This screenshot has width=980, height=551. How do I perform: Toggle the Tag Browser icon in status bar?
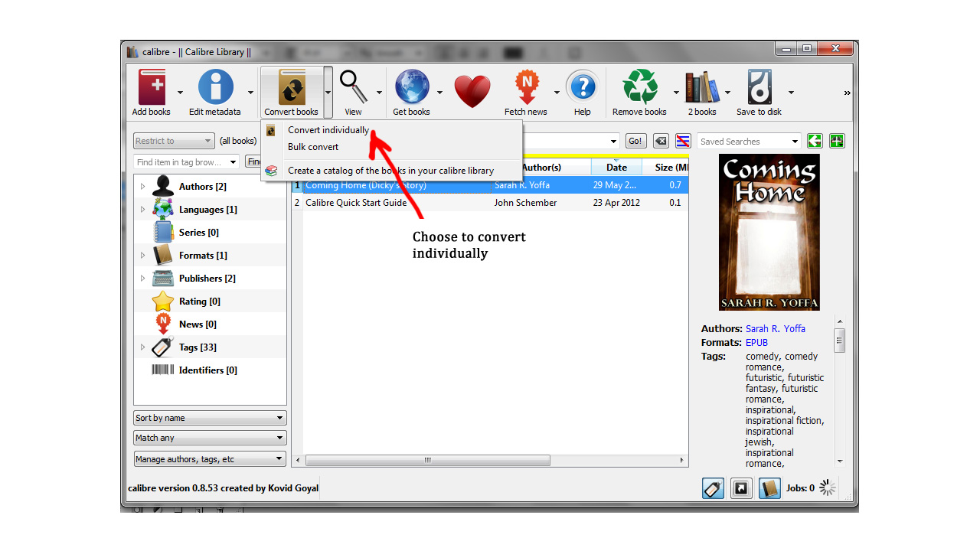coord(713,488)
